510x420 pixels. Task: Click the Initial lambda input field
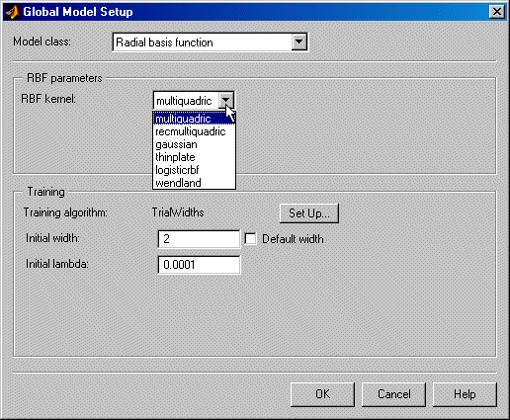(199, 265)
